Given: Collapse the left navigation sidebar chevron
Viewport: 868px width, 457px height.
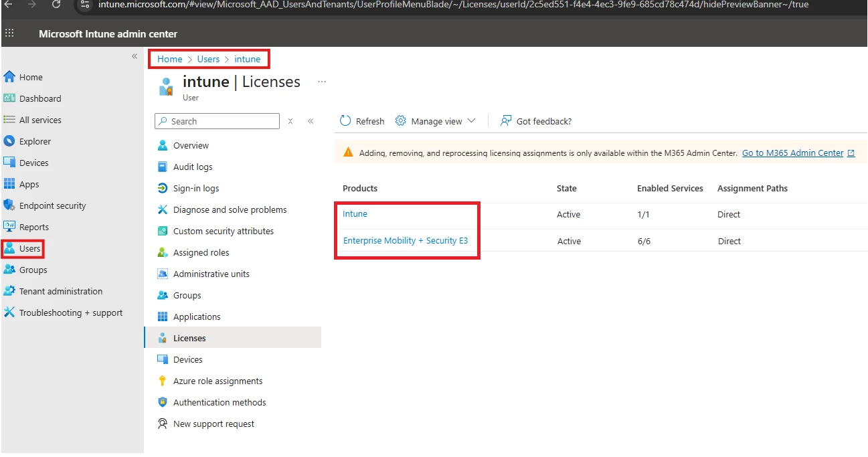Looking at the screenshot, I should [135, 56].
